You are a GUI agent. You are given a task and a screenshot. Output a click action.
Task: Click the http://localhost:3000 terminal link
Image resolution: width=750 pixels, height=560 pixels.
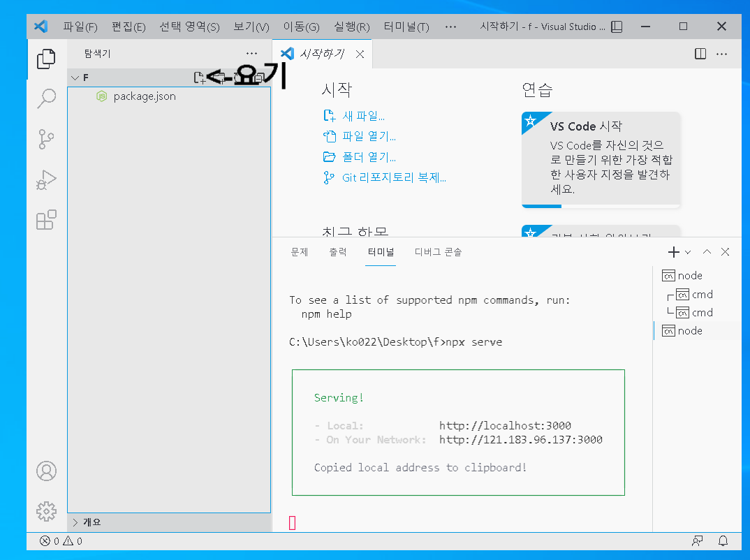click(505, 426)
